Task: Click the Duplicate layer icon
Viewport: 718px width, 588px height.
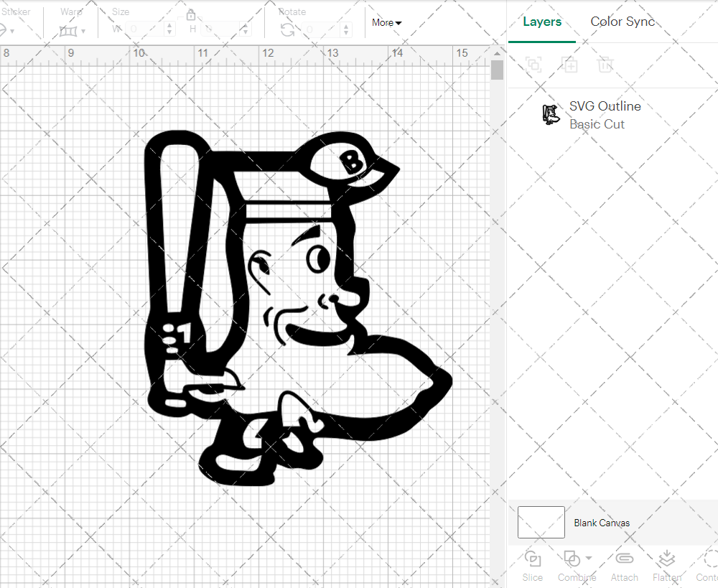Action: (570, 65)
